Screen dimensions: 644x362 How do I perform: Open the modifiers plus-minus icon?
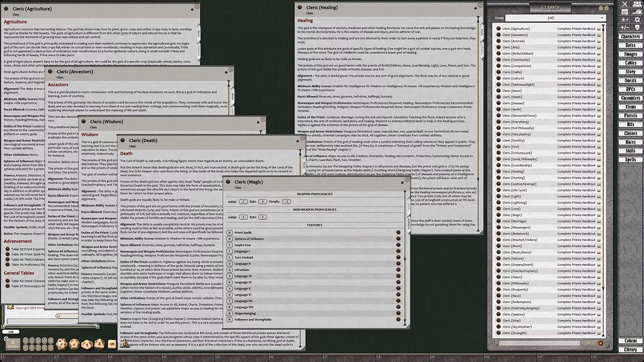point(625,27)
